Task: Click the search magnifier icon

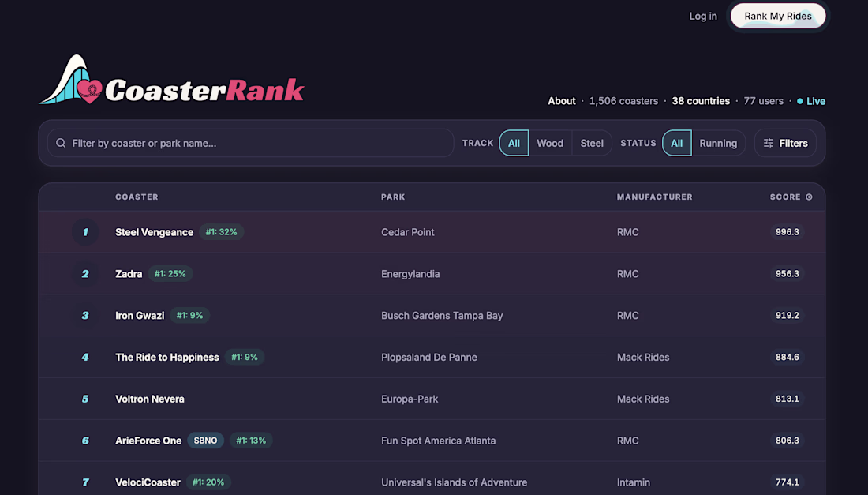Action: coord(61,144)
